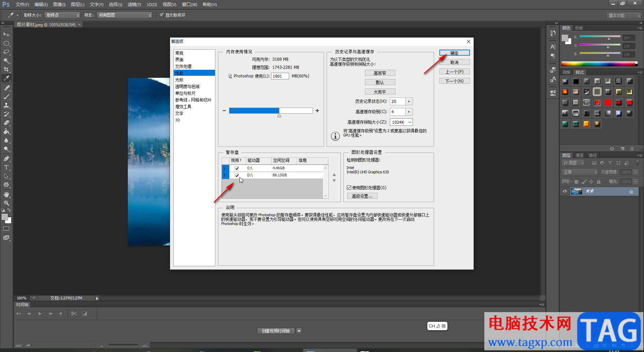Select the Healing Brush tool
The width and height of the screenshot is (644, 352).
[x=6, y=88]
